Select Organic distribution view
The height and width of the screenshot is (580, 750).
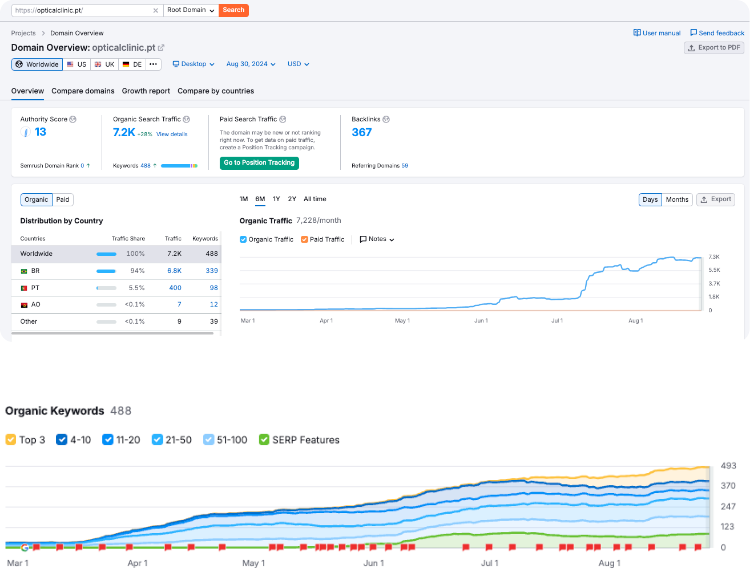(x=36, y=200)
